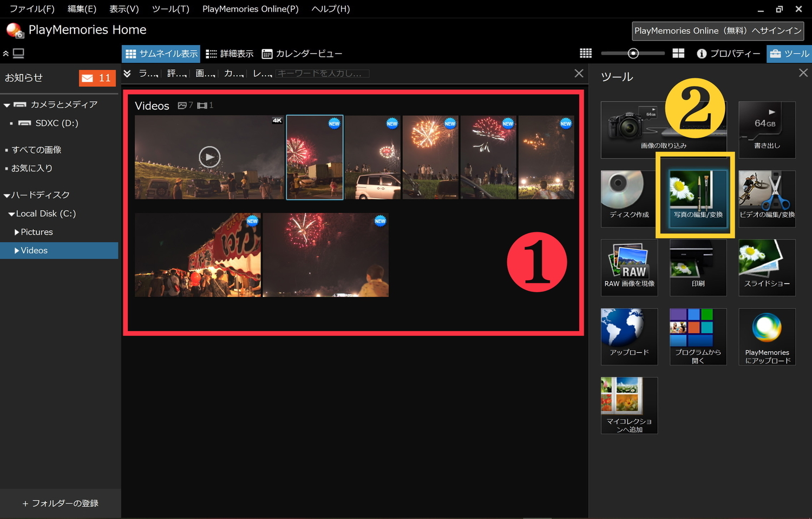This screenshot has height=519, width=812.
Task: Collapse the カメラとメディア tree section
Action: click(6, 105)
